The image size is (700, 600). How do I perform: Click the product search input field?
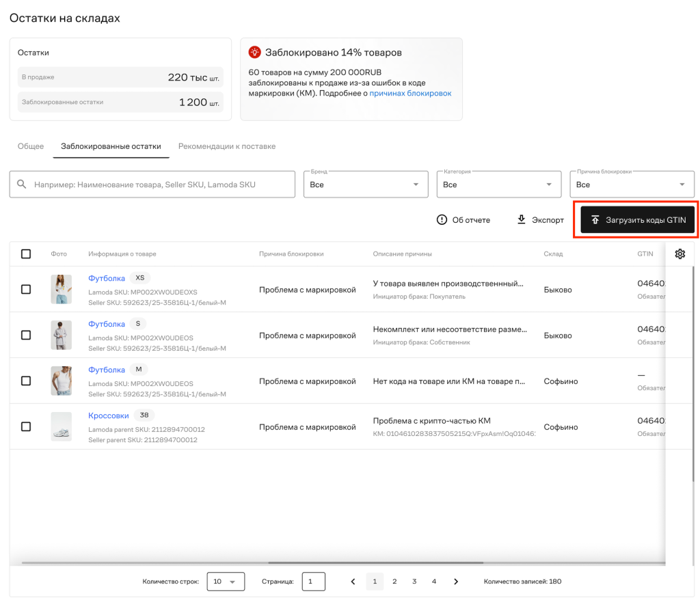pyautogui.click(x=152, y=185)
